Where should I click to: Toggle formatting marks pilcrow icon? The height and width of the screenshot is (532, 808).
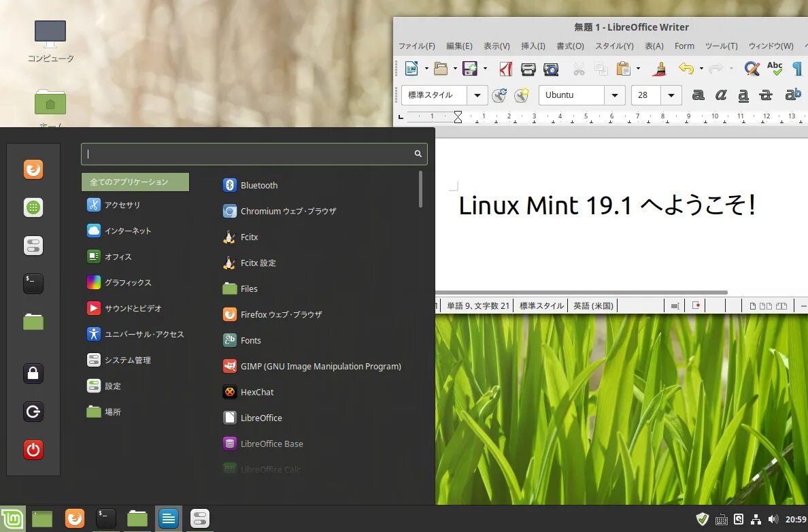click(x=797, y=68)
